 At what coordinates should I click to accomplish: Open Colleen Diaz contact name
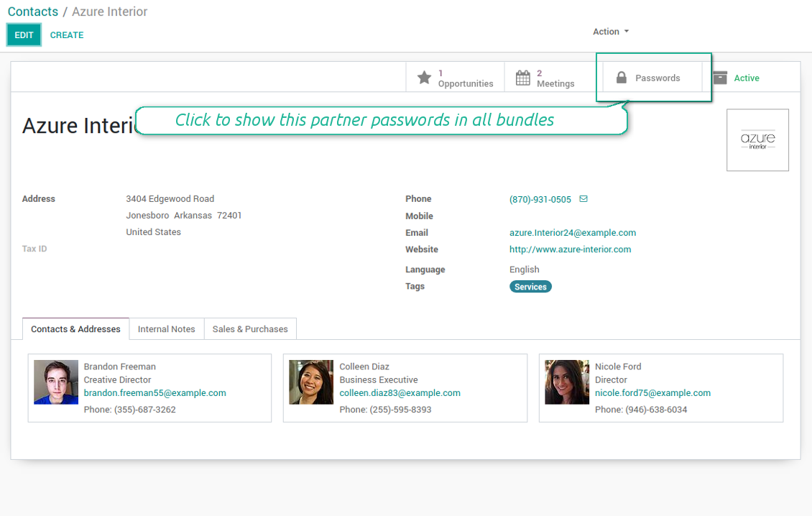364,367
